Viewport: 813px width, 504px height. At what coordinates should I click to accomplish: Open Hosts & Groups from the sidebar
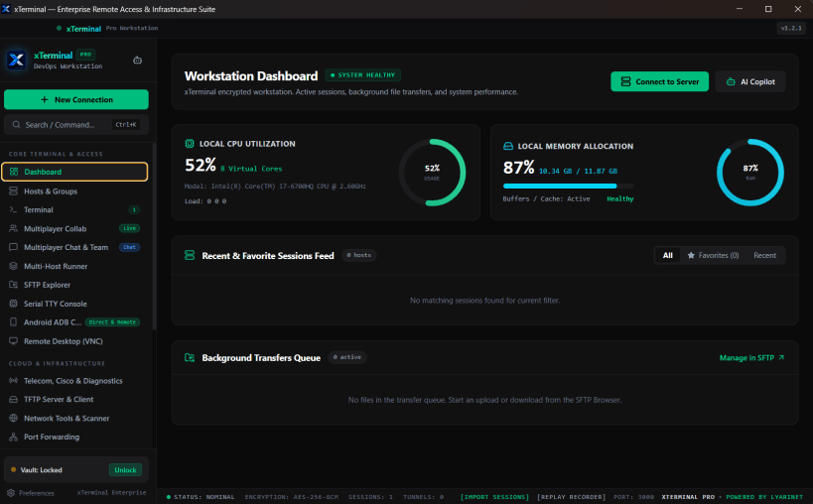74,191
